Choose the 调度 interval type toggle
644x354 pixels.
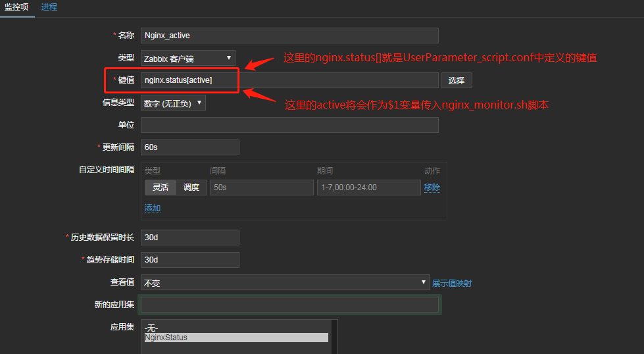tap(191, 188)
